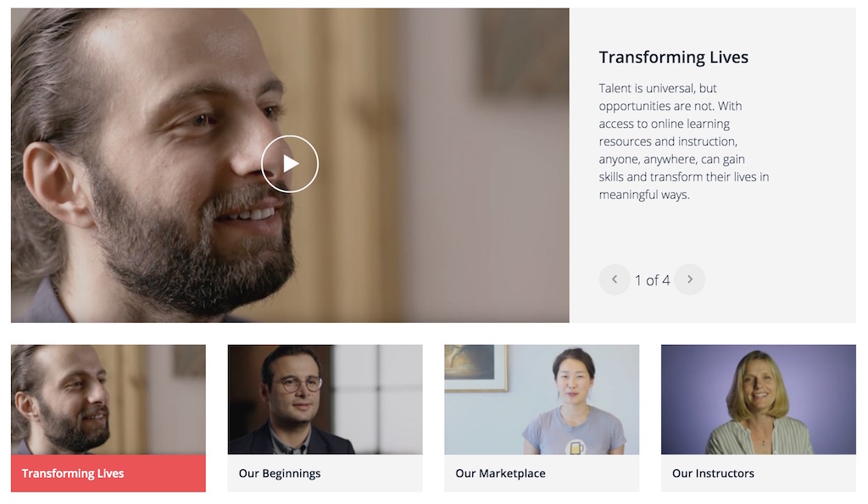Select the bearded man thumbnail image
Viewport: 868px width, 504px height.
pos(108,400)
